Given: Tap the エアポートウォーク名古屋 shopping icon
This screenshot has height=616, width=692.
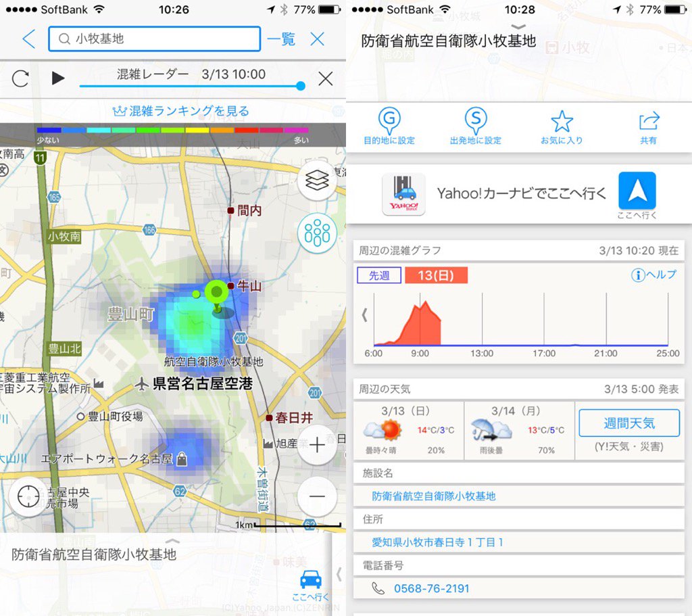Looking at the screenshot, I should click(x=181, y=459).
